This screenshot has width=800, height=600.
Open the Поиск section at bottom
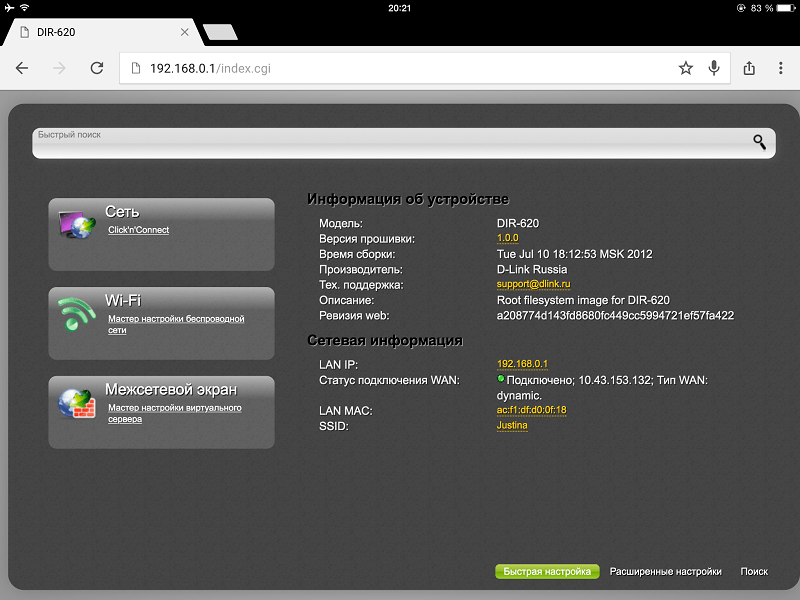[x=754, y=571]
